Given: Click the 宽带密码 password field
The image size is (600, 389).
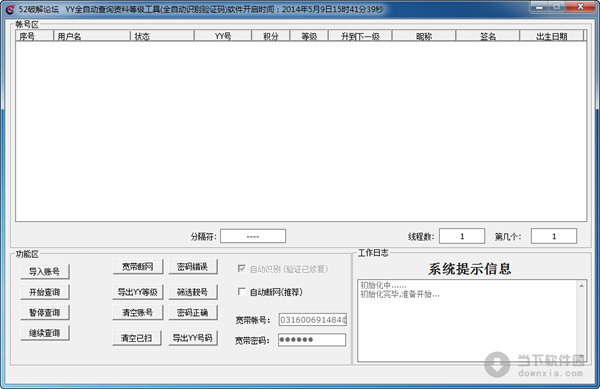Looking at the screenshot, I should click(x=312, y=340).
